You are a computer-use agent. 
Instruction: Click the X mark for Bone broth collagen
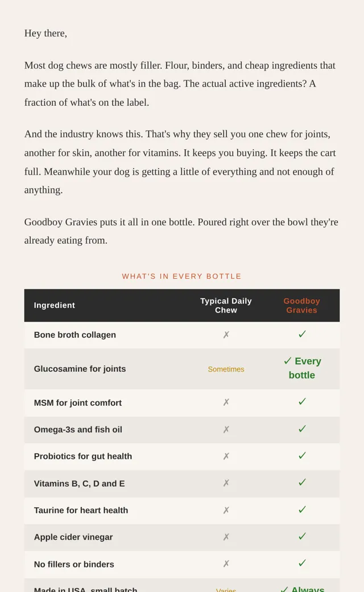coord(226,335)
